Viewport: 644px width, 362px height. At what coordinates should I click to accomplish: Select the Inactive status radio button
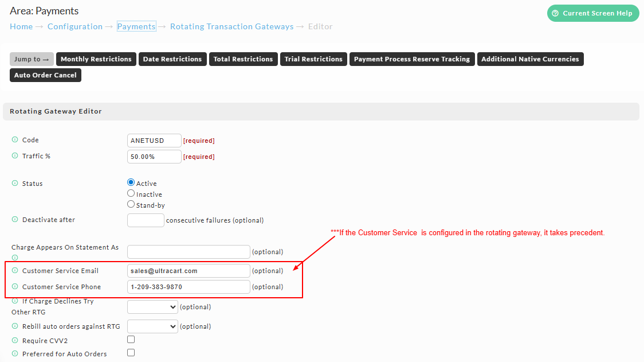click(x=131, y=193)
